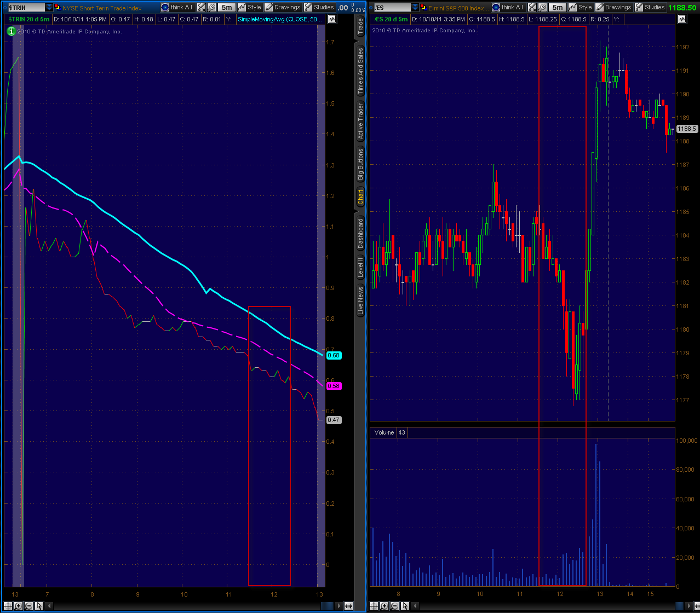
Task: Change the 5m timeframe on $TRIN chart
Action: click(226, 8)
